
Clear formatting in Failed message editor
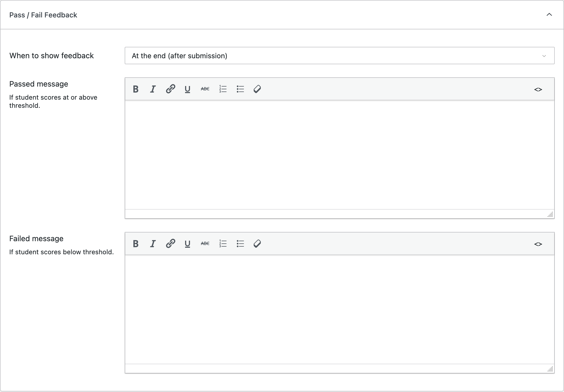pos(257,244)
